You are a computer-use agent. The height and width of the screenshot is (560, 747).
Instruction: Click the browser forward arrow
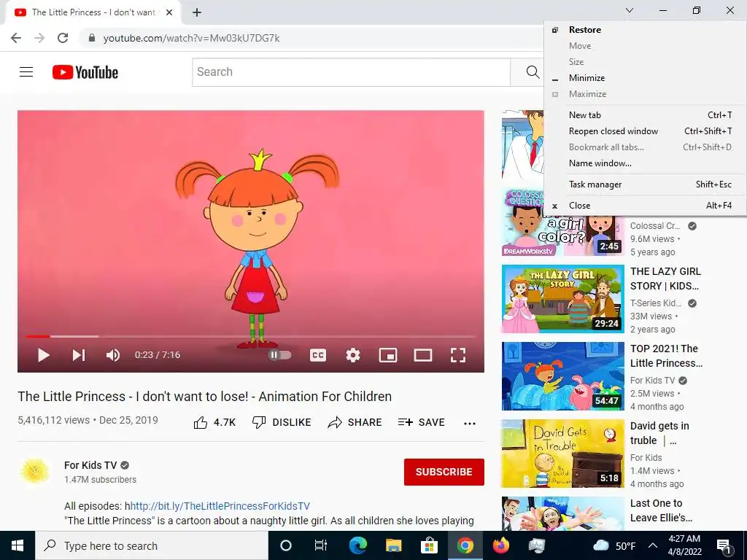click(x=39, y=38)
